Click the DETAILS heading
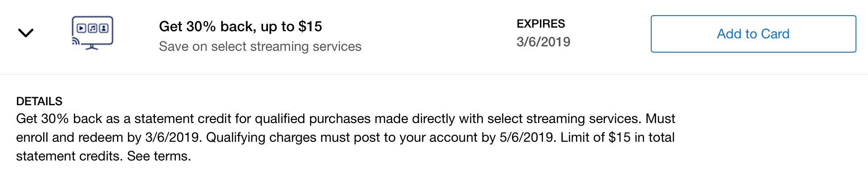Viewport: 868px width, 181px height. 39,101
